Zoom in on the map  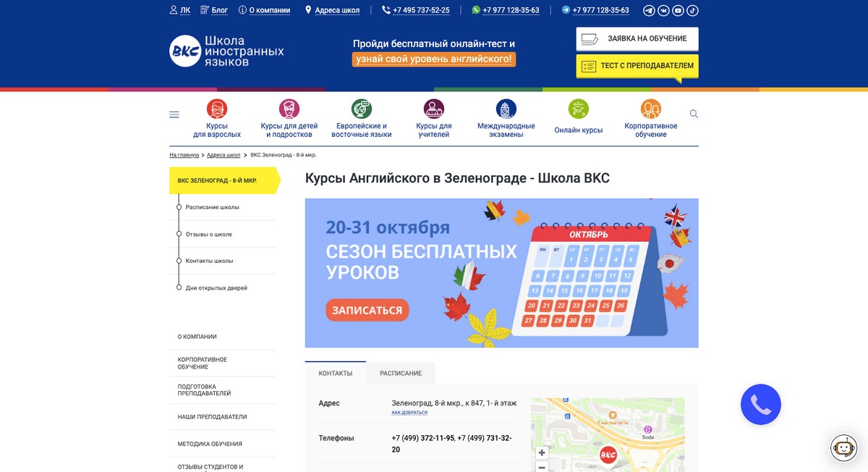point(542,452)
